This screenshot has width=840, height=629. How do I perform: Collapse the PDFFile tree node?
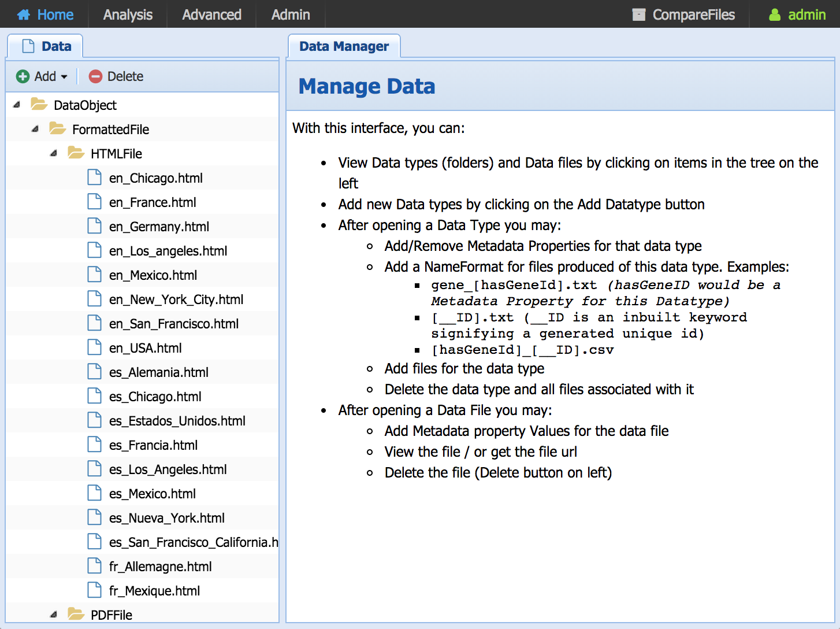(54, 615)
